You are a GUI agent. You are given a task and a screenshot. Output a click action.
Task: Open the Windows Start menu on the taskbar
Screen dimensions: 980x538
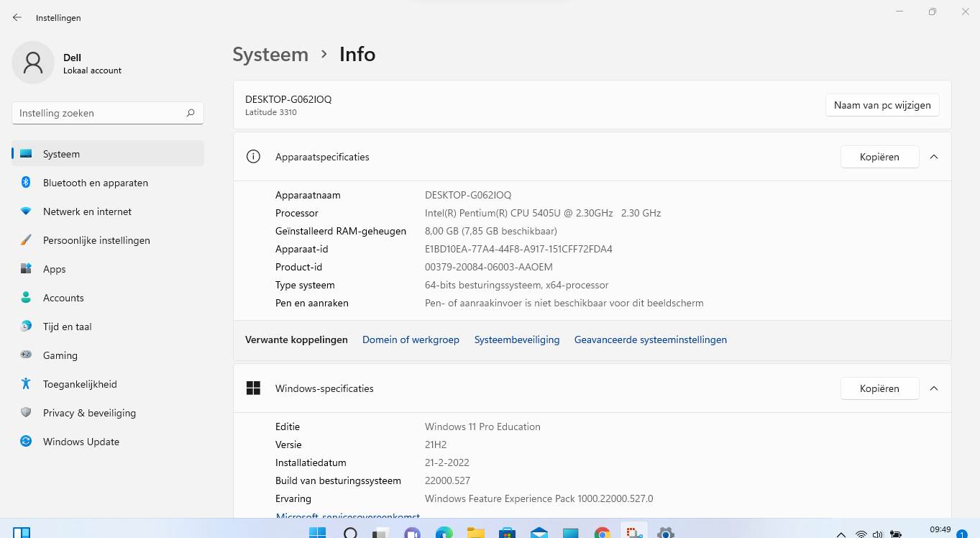(317, 533)
